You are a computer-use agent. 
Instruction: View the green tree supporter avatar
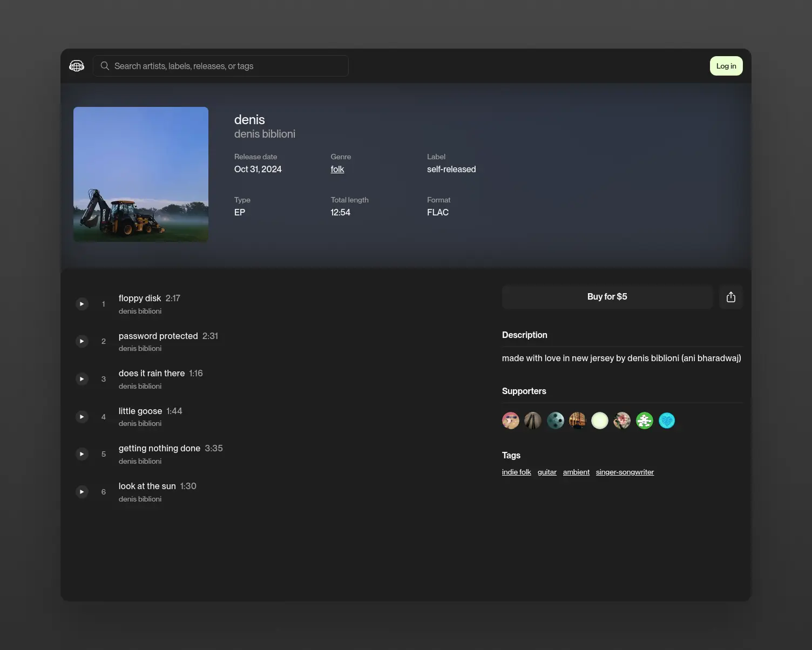click(645, 421)
